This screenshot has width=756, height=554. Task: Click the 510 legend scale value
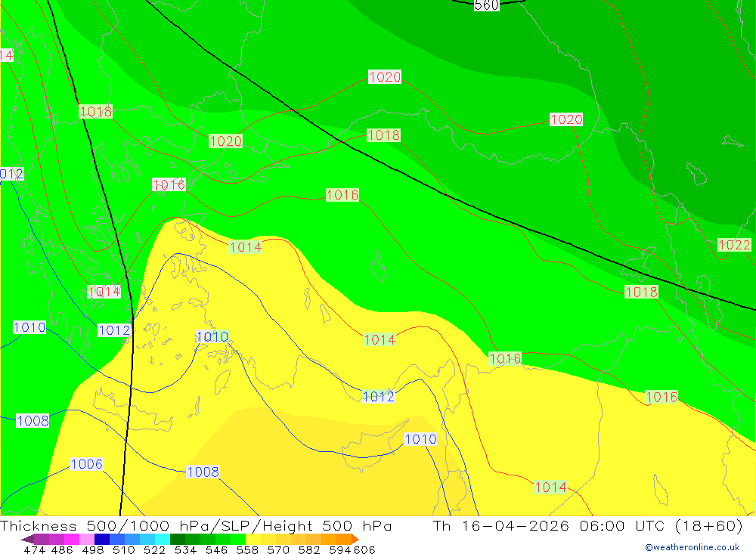click(123, 549)
